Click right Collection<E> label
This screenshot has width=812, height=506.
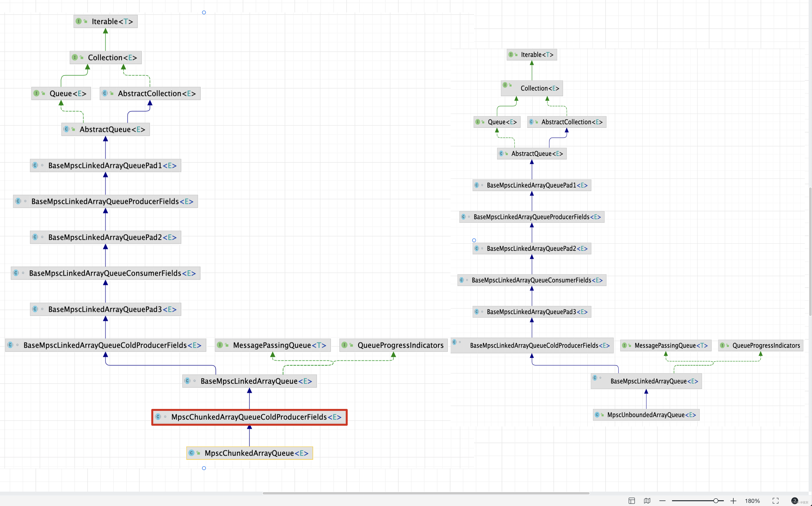tap(539, 88)
